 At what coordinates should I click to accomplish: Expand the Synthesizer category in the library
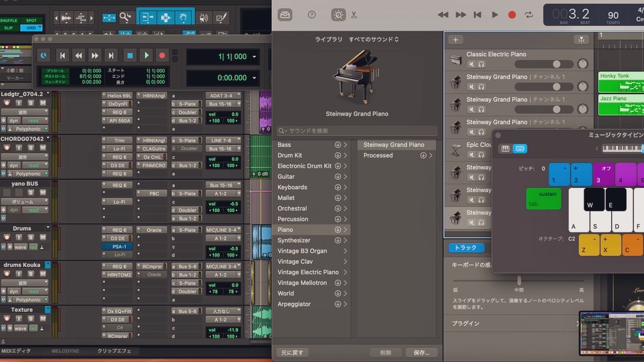[x=345, y=240]
